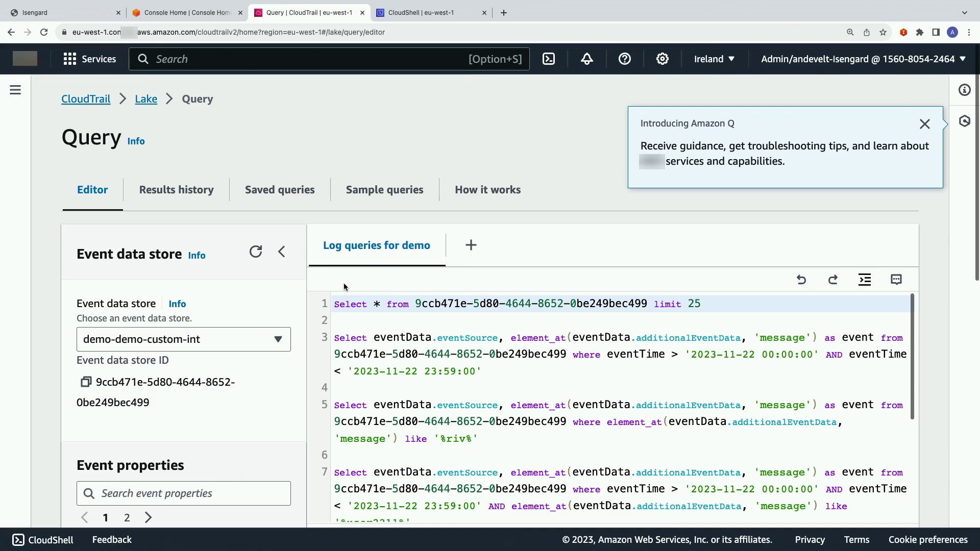
Task: Open a new browser tab
Action: pos(504,13)
